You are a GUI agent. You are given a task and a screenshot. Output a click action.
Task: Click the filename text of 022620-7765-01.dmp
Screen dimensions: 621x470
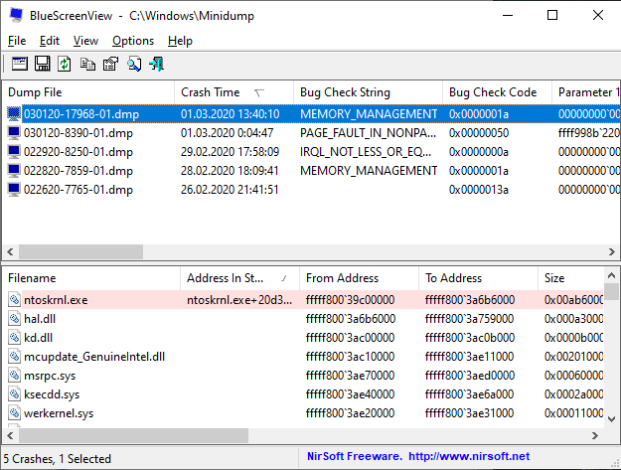[x=78, y=190]
